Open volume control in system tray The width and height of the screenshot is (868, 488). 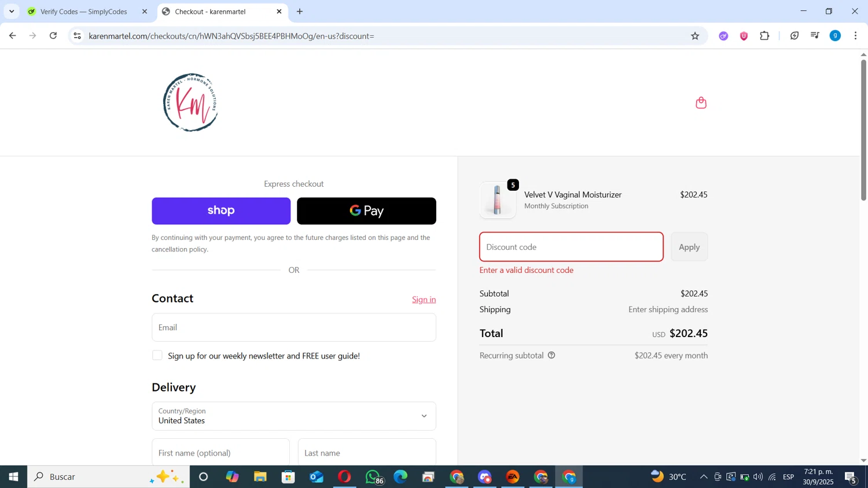758,477
